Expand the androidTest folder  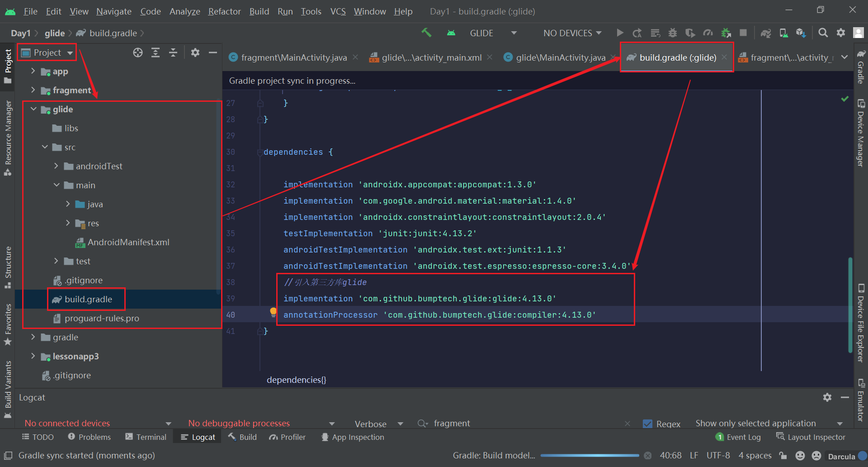[56, 166]
